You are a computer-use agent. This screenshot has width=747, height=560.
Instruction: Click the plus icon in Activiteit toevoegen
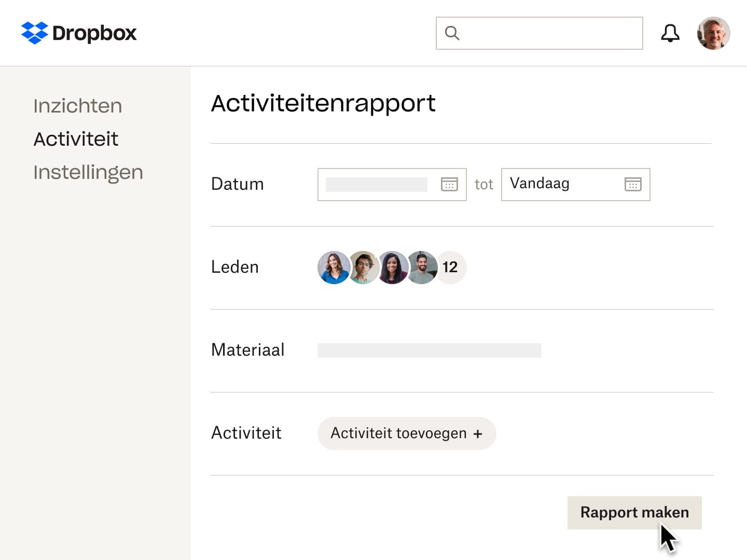coord(478,434)
